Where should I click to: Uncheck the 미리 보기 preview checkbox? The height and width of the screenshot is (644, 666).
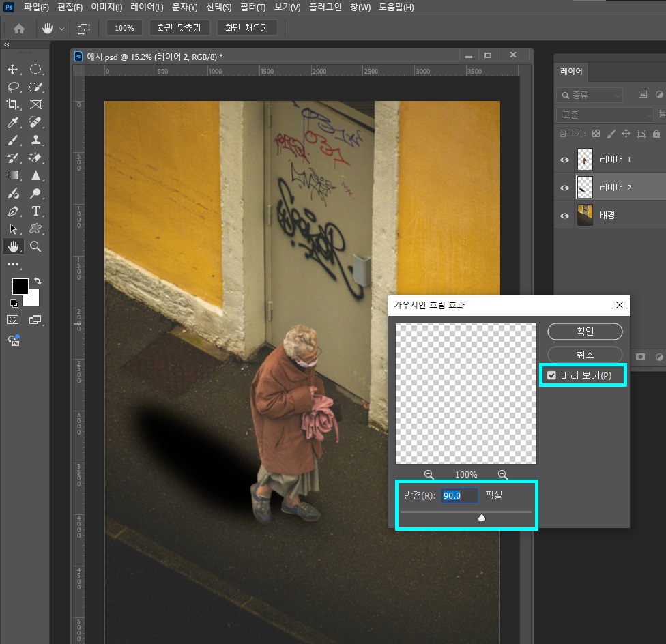pyautogui.click(x=551, y=375)
